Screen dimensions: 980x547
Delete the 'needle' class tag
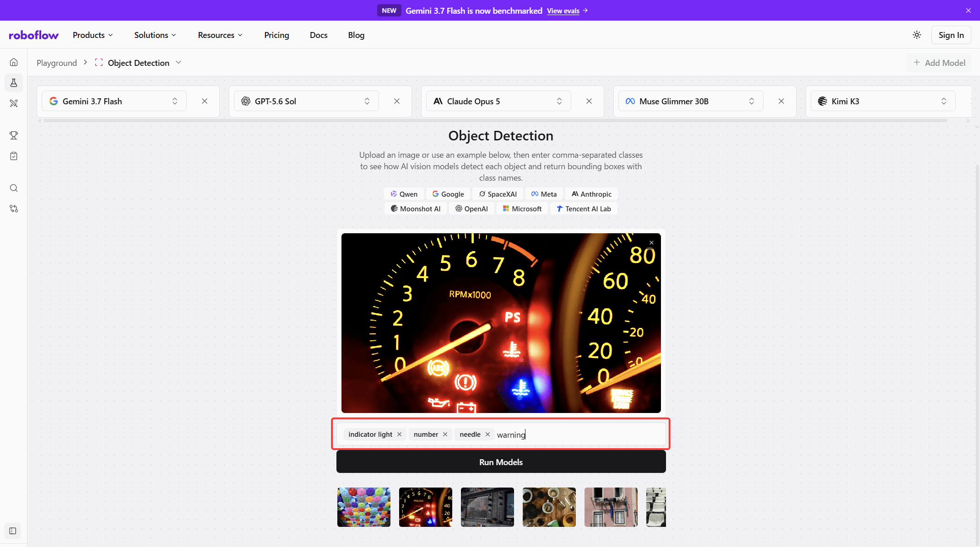point(487,434)
